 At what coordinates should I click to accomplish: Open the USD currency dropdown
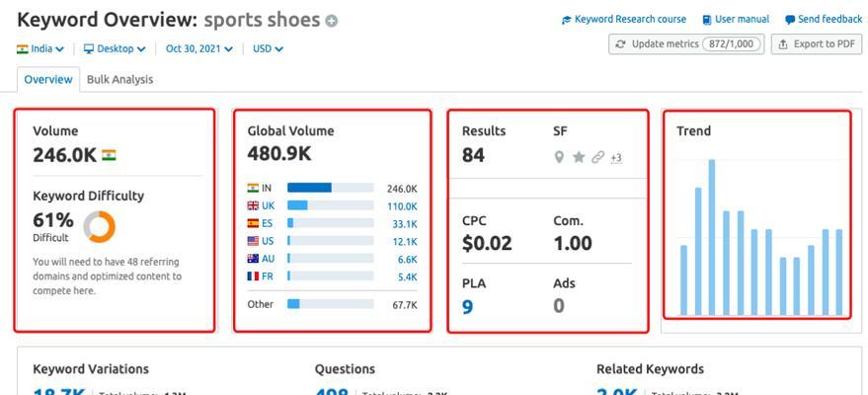(268, 48)
